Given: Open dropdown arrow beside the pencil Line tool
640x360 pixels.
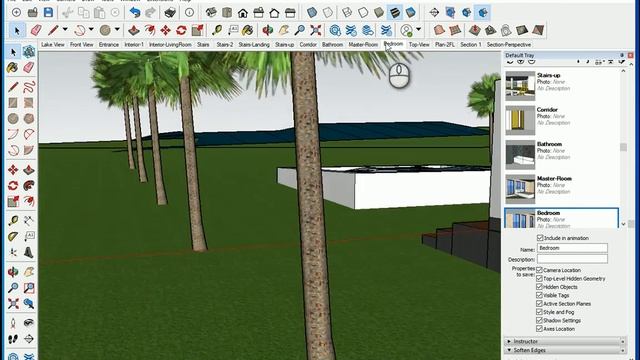Looking at the screenshot, I should pos(65,29).
